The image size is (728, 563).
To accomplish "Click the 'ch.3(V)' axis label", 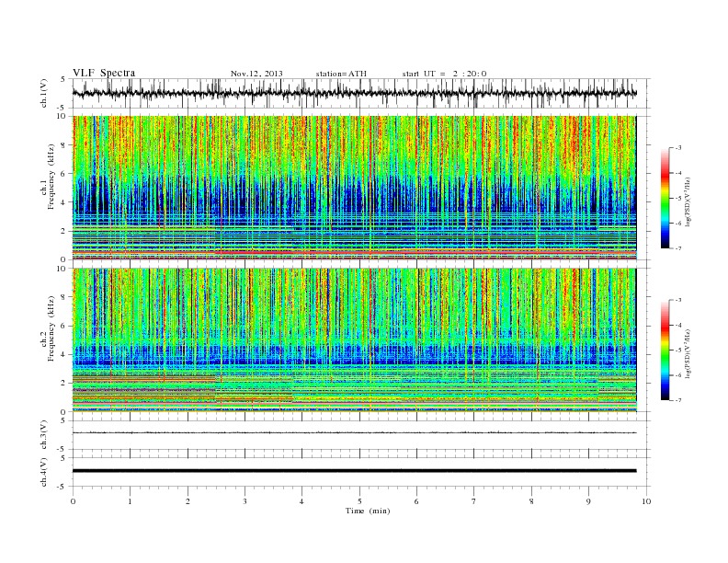I will tap(44, 435).
